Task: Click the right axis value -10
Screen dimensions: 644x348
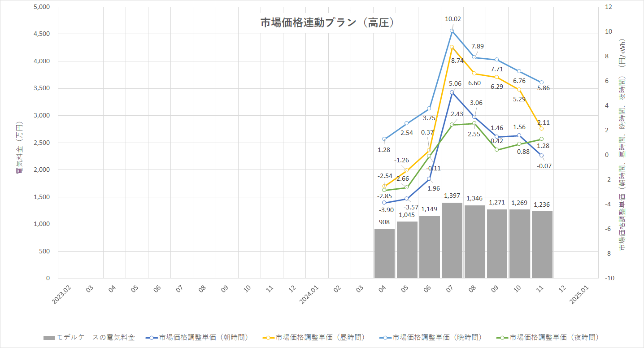Action: tap(609, 278)
